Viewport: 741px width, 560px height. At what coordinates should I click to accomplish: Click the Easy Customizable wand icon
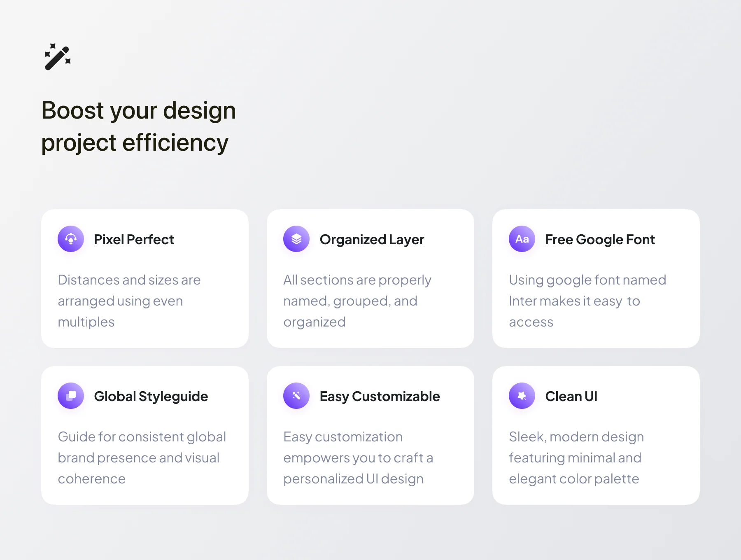pos(296,396)
